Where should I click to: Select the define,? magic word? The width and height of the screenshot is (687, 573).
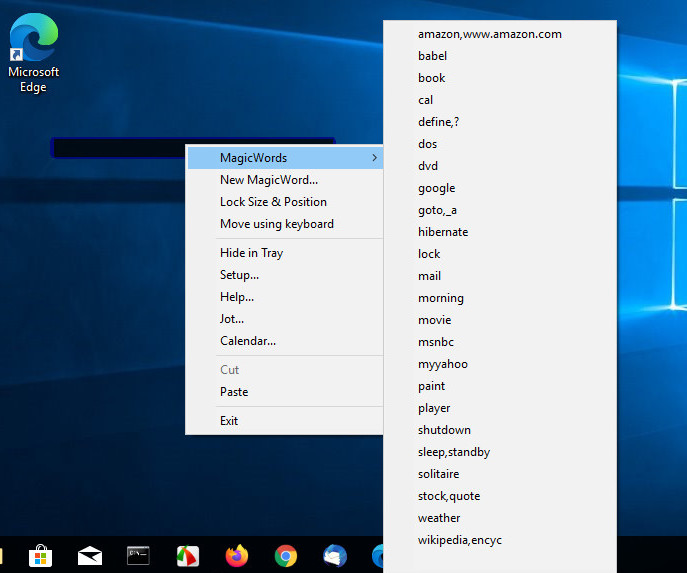pyautogui.click(x=500, y=122)
